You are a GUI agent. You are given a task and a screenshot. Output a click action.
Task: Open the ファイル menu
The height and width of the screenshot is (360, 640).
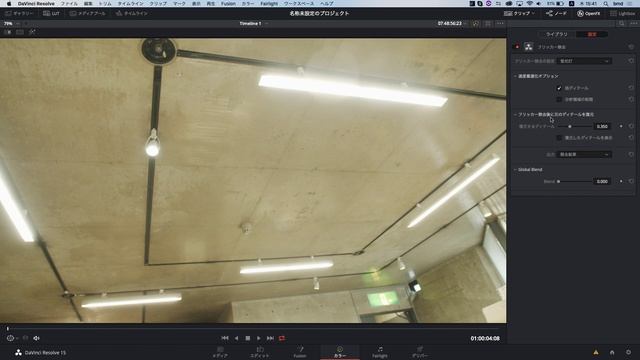coord(69,4)
